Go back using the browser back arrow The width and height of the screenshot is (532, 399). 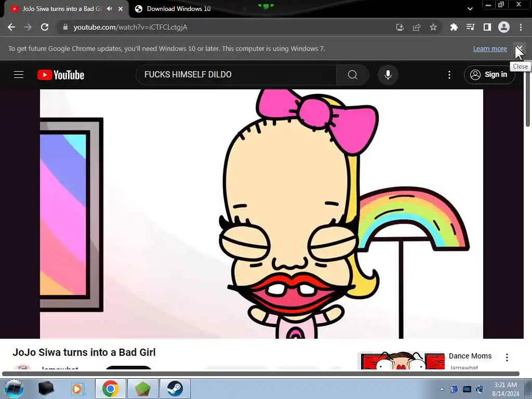point(11,27)
